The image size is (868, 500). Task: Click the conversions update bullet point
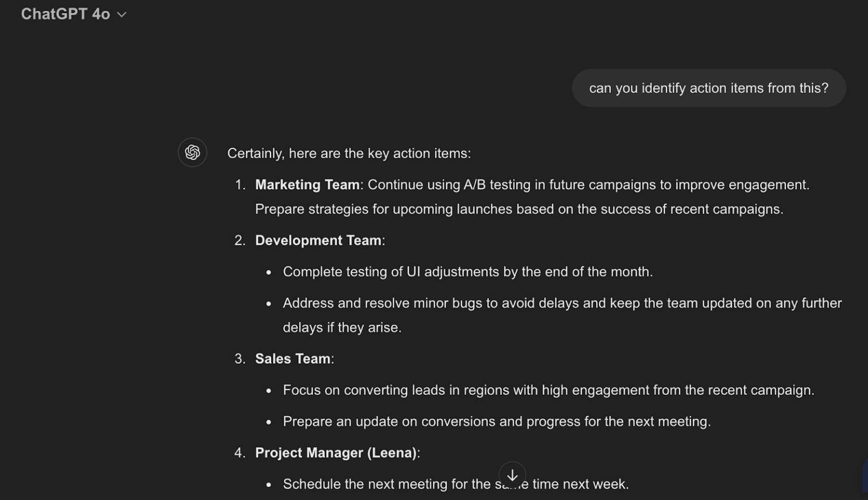coord(497,421)
